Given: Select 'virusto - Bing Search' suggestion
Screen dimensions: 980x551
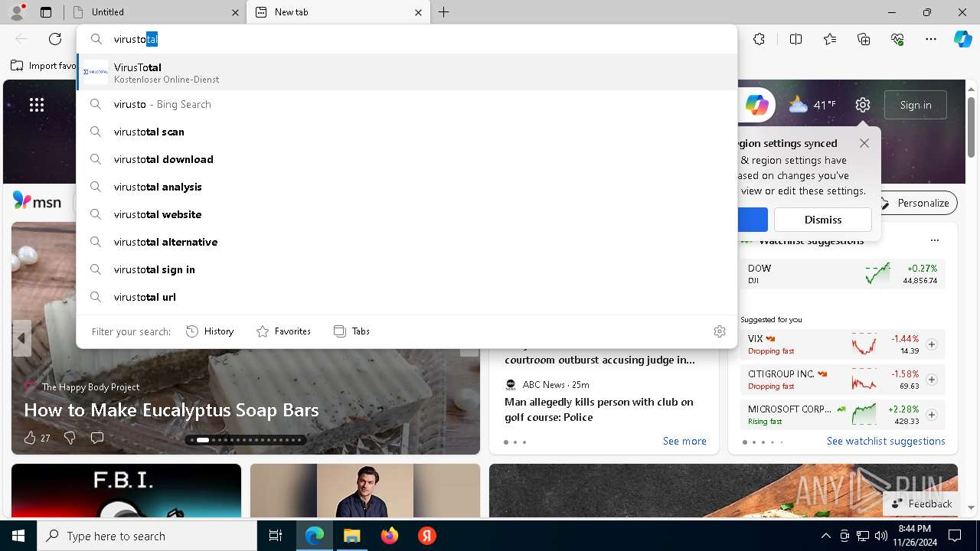Looking at the screenshot, I should 407,104.
